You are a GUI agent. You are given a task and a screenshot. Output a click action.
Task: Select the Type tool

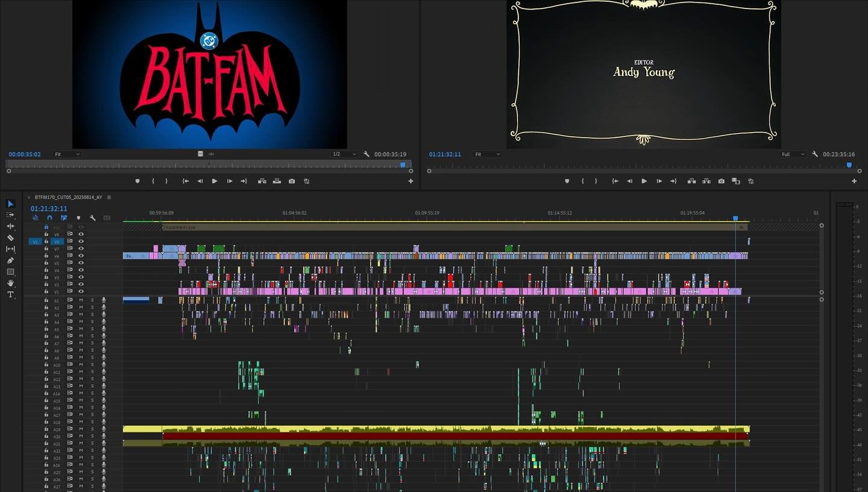10,294
